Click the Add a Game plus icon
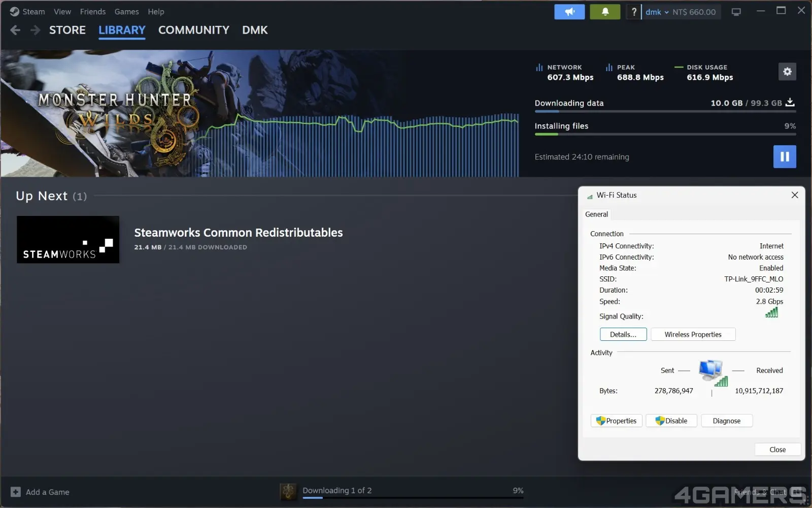This screenshot has width=812, height=508. pos(16,492)
